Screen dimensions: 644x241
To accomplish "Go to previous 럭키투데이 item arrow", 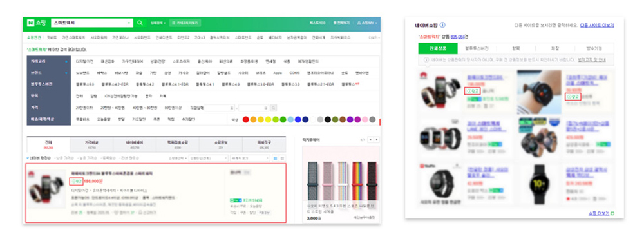I will tap(370, 140).
